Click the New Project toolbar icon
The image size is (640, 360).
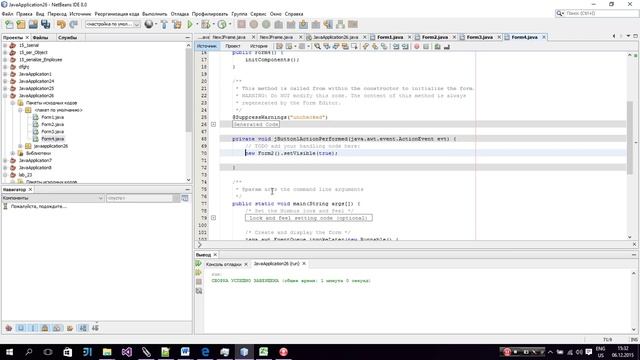pyautogui.click(x=21, y=24)
